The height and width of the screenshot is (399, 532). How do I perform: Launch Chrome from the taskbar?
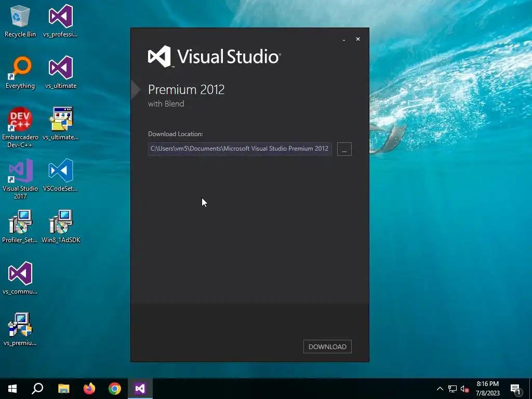pos(115,389)
